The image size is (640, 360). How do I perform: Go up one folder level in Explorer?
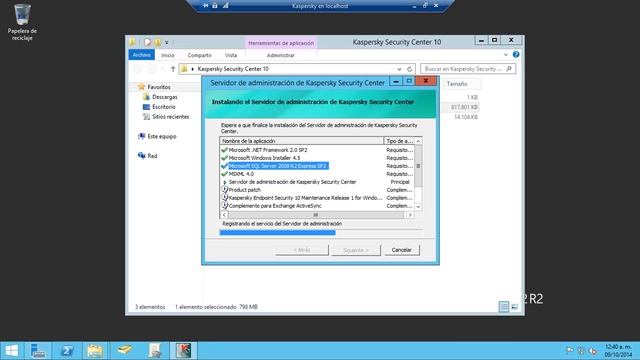click(173, 69)
